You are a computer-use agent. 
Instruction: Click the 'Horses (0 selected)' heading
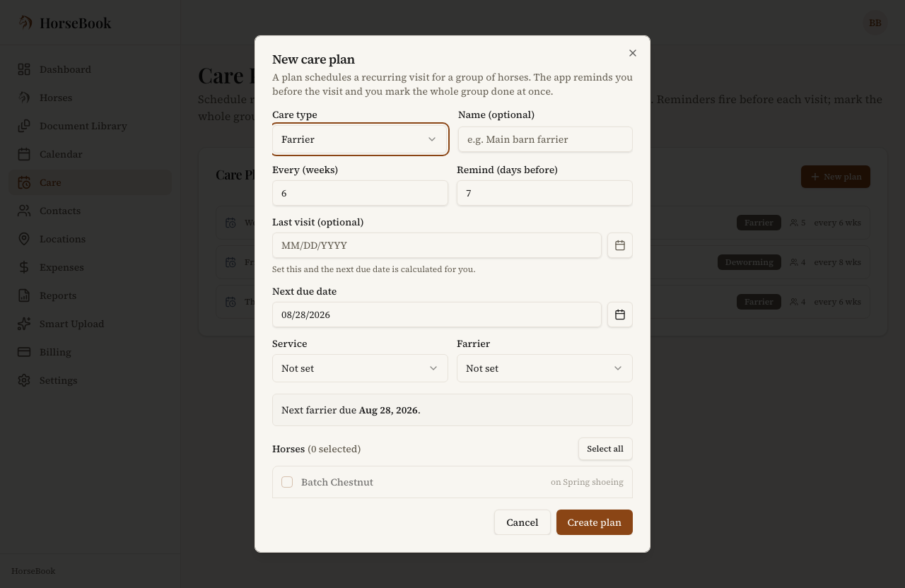point(316,449)
